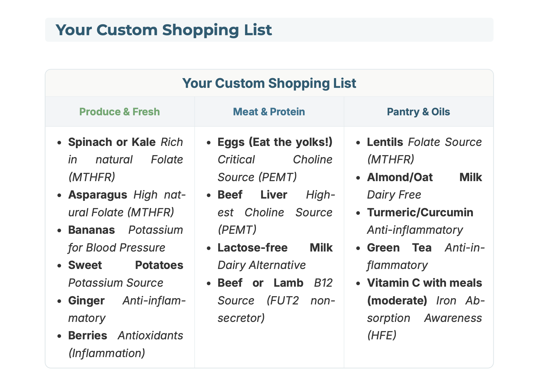Select the Beef or Lamb entry

(x=260, y=283)
